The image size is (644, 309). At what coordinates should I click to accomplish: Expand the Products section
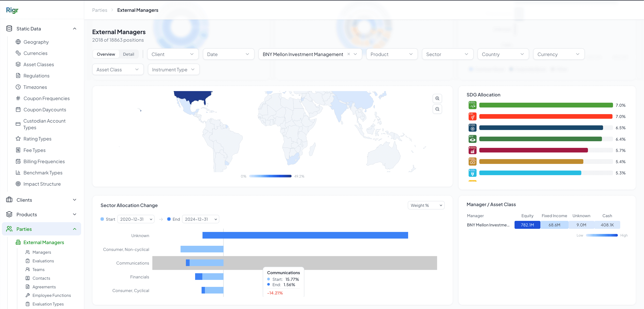point(75,214)
